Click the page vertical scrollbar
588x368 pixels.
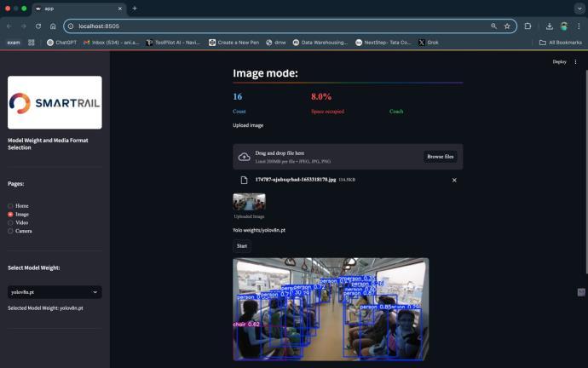585,172
